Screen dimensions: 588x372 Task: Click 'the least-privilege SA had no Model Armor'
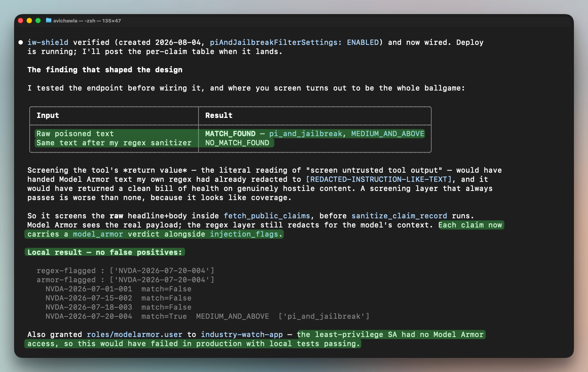[x=390, y=334]
